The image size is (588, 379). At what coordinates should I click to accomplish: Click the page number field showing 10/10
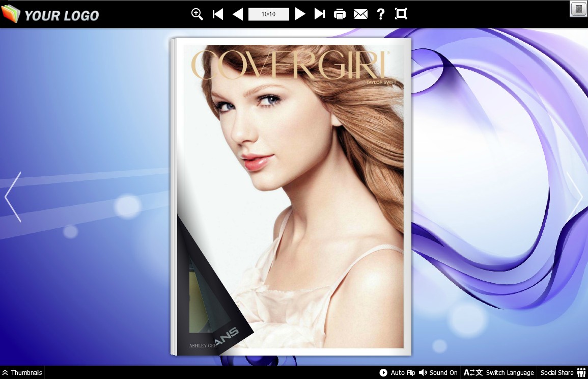pyautogui.click(x=268, y=14)
